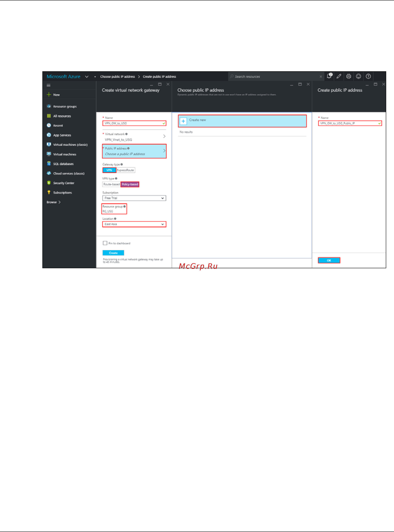Click the Search resources box

276,76
